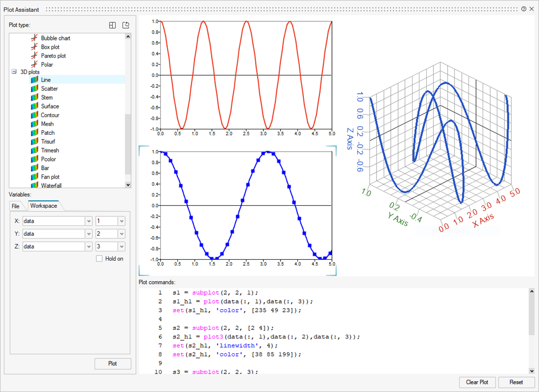The image size is (539, 392).
Task: Click the reload icon beside the layout icon
Action: coord(126,25)
